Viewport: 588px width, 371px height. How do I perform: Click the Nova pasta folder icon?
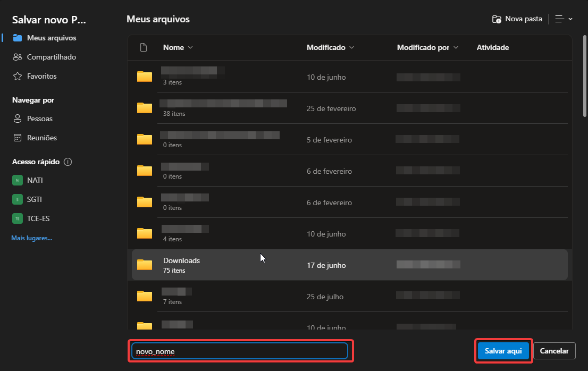pyautogui.click(x=497, y=19)
